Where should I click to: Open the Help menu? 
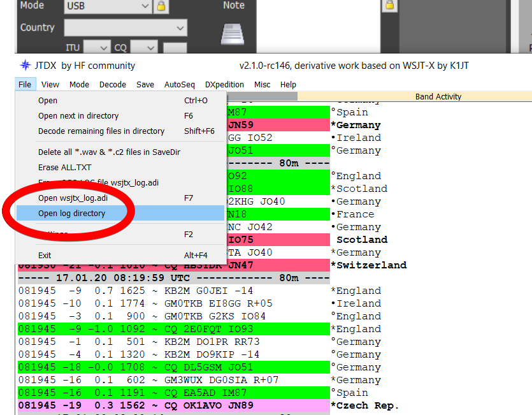(x=288, y=85)
